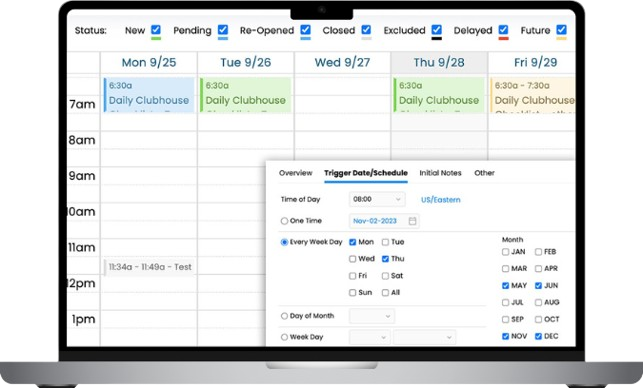The height and width of the screenshot is (388, 643).
Task: Uncheck the MAY month checkbox
Action: [x=506, y=285]
